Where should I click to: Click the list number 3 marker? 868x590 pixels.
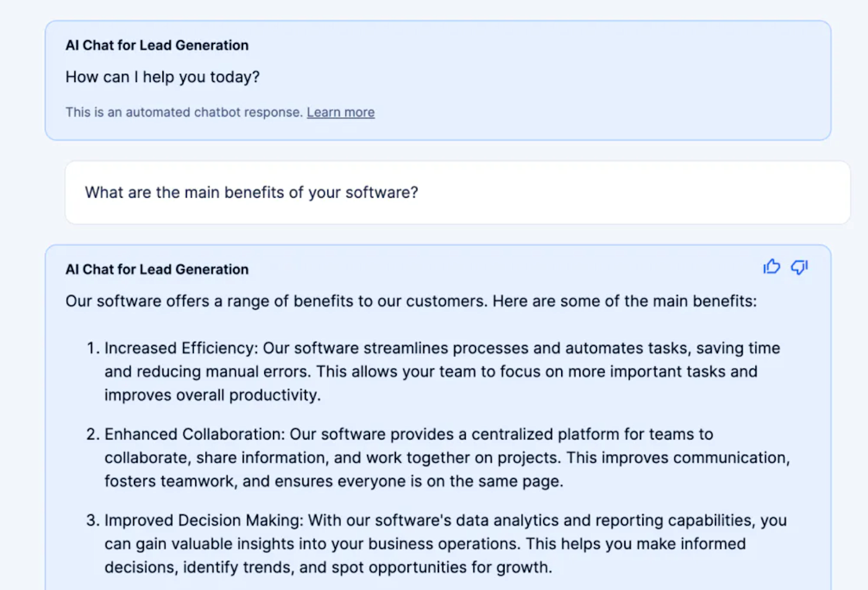point(92,521)
